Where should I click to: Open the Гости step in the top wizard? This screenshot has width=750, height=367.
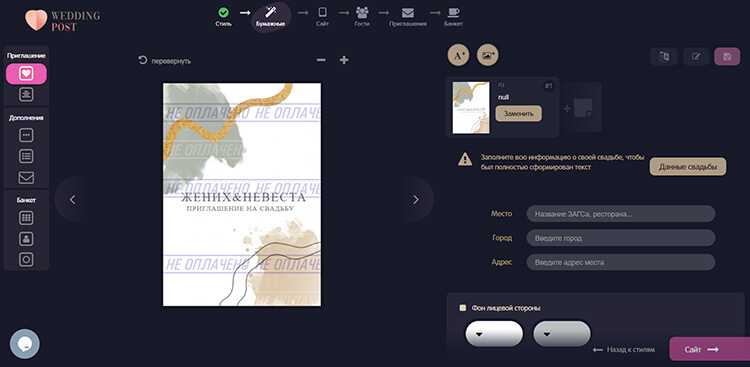[x=362, y=16]
